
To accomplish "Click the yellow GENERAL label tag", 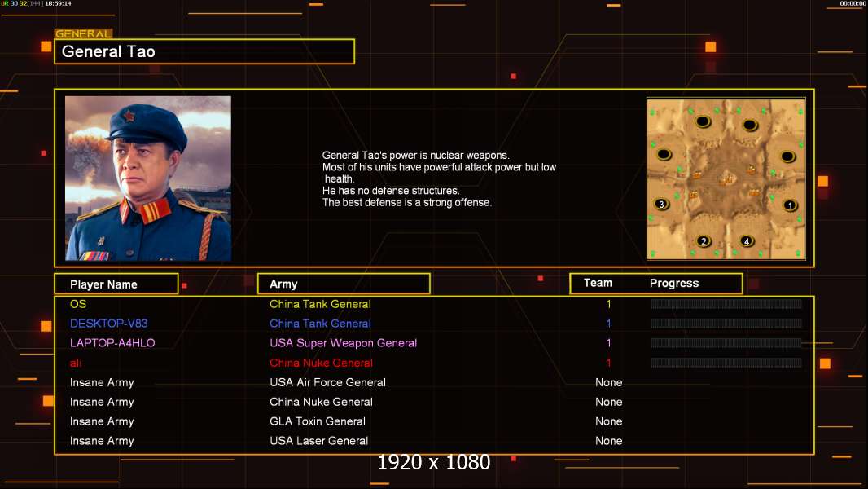I will [x=83, y=33].
